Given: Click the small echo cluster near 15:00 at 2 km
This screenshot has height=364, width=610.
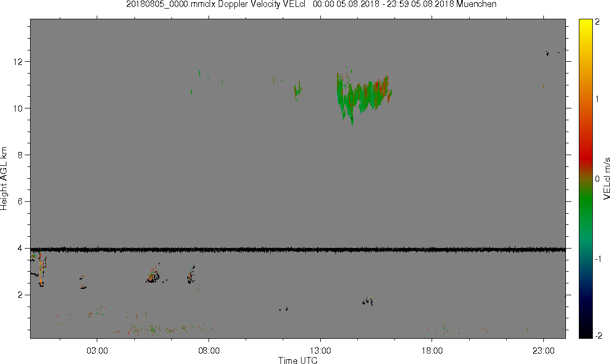Looking at the screenshot, I should pos(368,301).
